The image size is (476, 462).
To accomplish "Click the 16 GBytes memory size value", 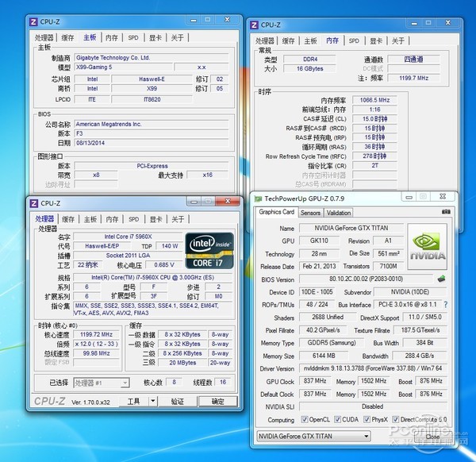I will coord(310,68).
